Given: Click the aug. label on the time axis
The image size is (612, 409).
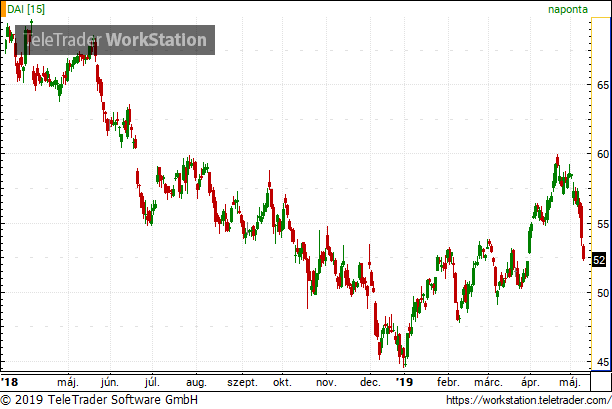Looking at the screenshot, I should point(196,382).
